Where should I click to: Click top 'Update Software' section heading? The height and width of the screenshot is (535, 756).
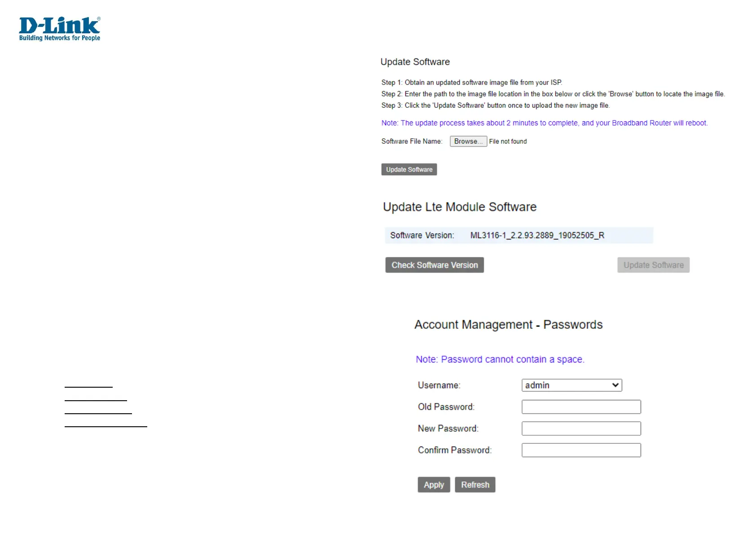(415, 62)
